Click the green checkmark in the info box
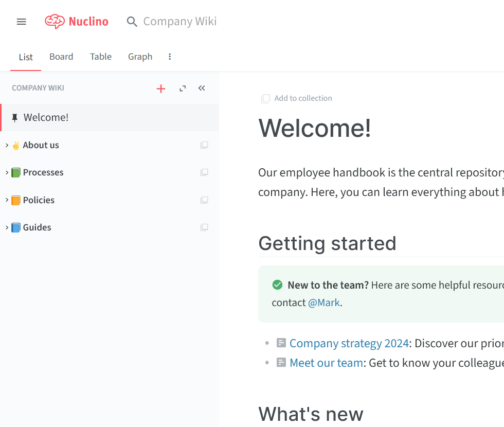 [x=277, y=284]
